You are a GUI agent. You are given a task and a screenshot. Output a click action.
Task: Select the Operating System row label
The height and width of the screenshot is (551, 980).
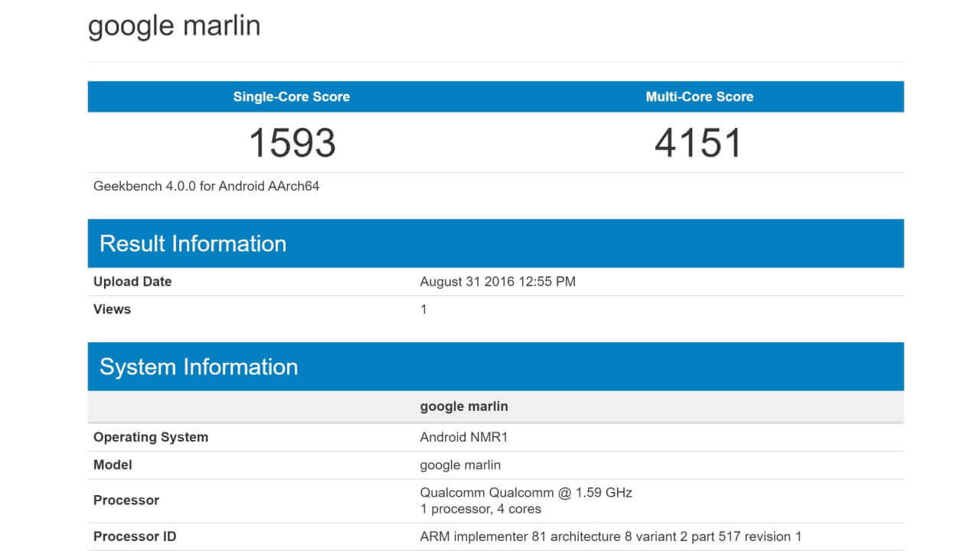(151, 437)
